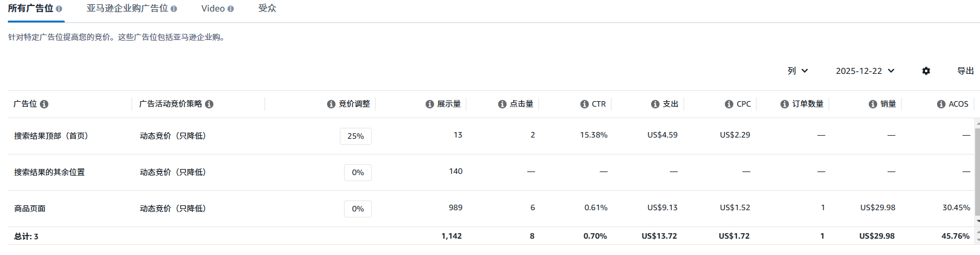Click info icon before ACOS header
This screenshot has width=980, height=255.
(x=941, y=104)
